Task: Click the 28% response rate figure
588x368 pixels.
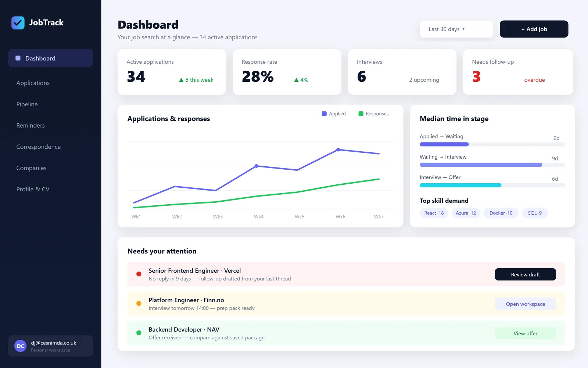Action: [258, 77]
